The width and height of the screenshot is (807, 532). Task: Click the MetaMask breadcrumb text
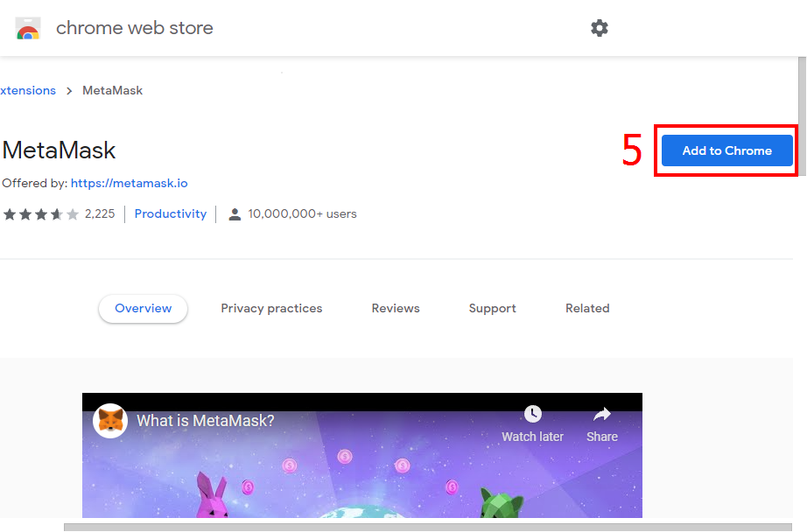point(112,90)
